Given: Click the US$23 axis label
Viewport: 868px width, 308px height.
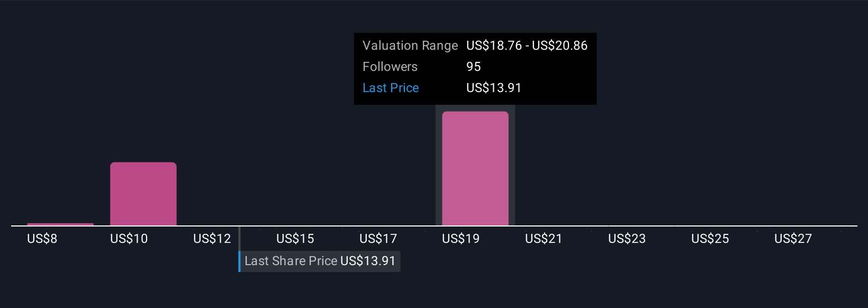Looking at the screenshot, I should pyautogui.click(x=627, y=239).
